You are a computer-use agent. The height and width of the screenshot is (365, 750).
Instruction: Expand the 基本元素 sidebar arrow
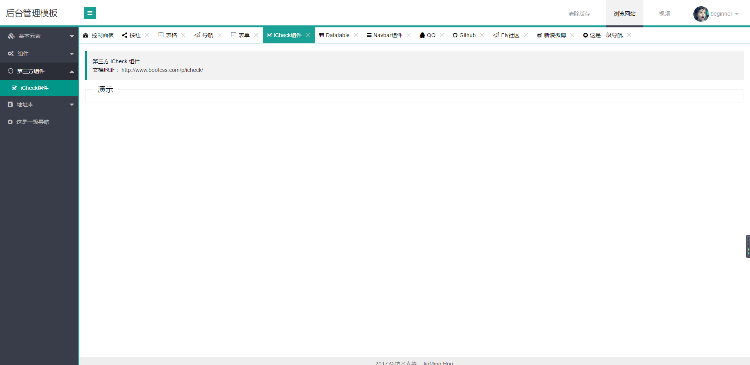pyautogui.click(x=72, y=36)
